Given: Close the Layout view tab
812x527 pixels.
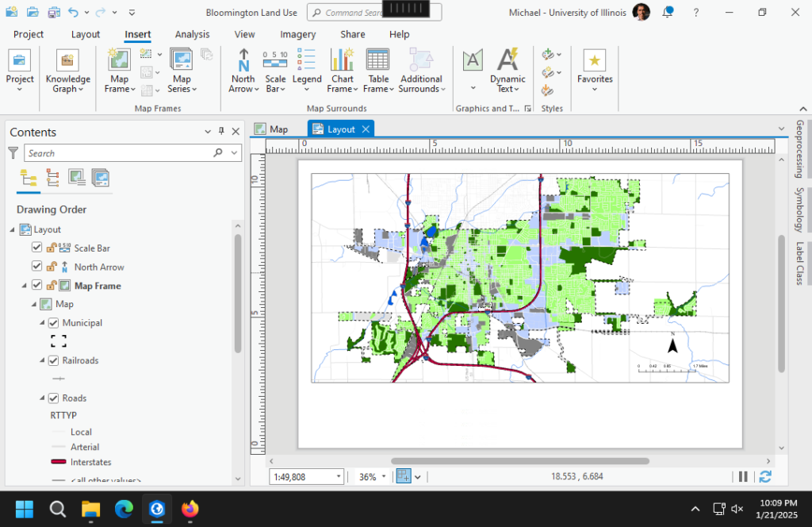Looking at the screenshot, I should tap(366, 129).
